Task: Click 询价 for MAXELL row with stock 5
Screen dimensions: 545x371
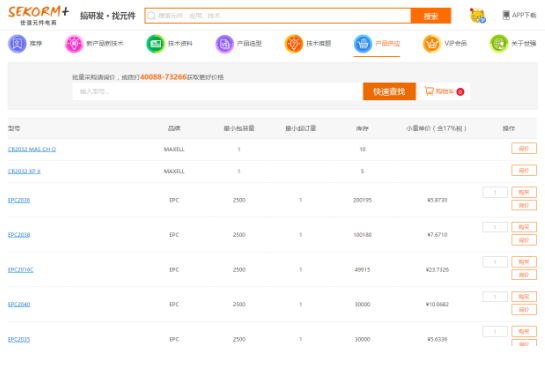Action: tap(524, 170)
